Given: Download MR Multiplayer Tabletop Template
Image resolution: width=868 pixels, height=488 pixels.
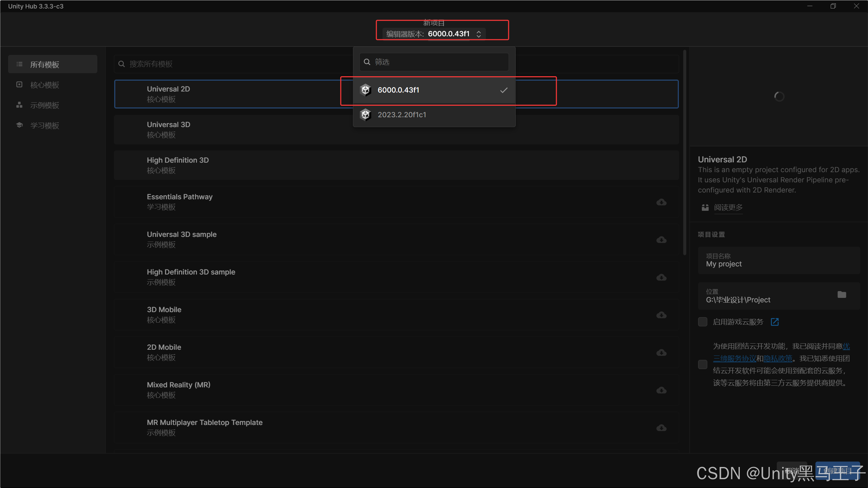Looking at the screenshot, I should click(x=661, y=428).
